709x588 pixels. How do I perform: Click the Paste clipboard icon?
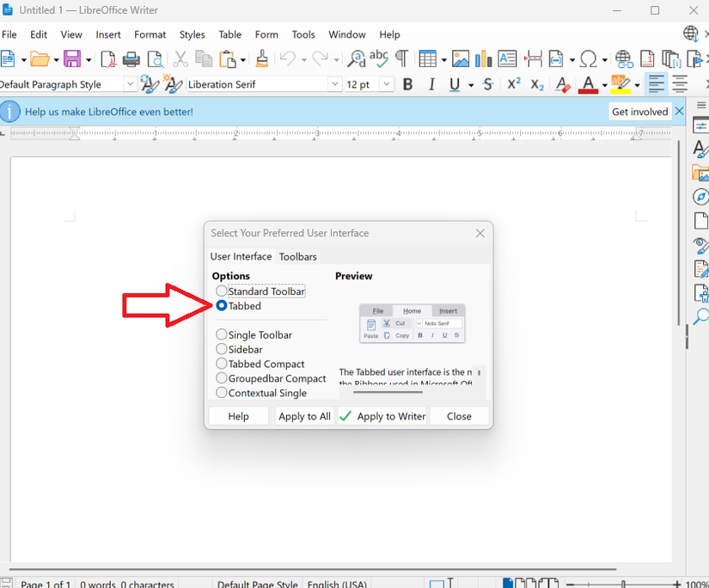coord(228,58)
